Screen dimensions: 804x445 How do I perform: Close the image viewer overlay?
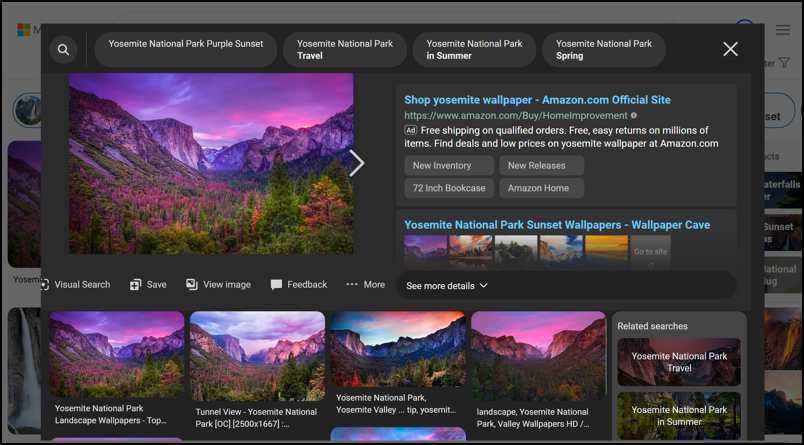click(730, 49)
